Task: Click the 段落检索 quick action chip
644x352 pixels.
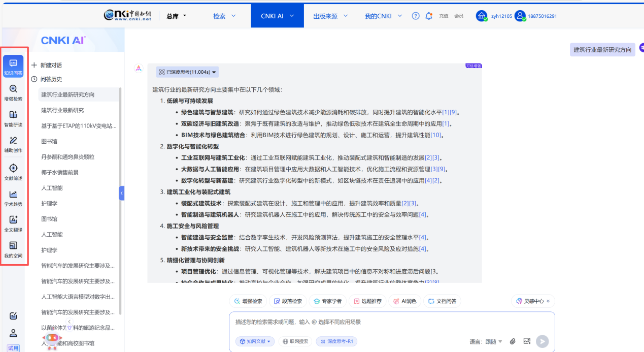Action: tap(288, 301)
